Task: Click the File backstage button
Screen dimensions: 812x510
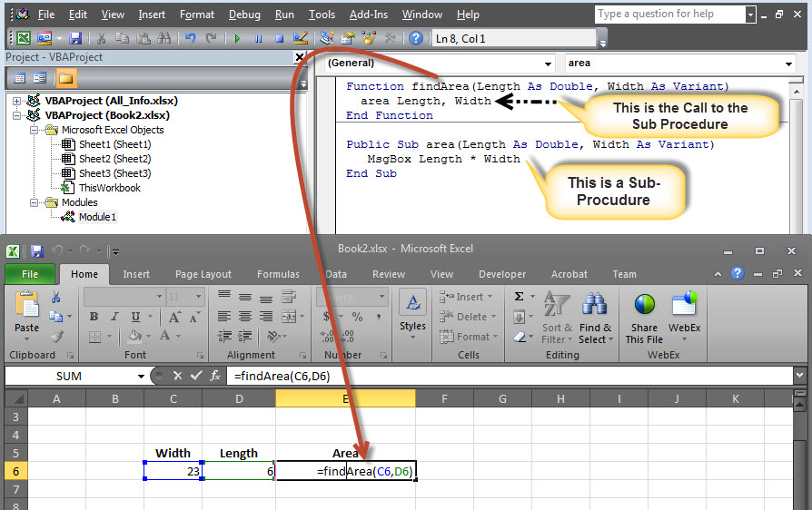Action: pos(30,274)
